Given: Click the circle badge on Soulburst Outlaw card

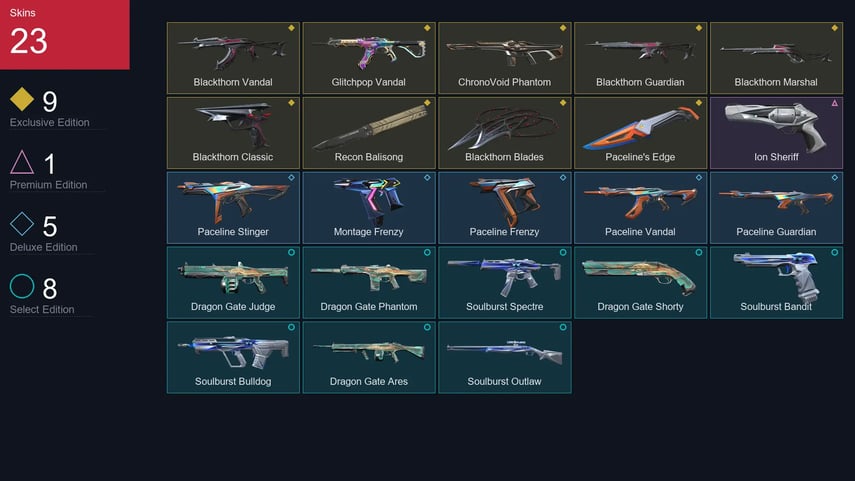Looking at the screenshot, I should click(x=563, y=327).
